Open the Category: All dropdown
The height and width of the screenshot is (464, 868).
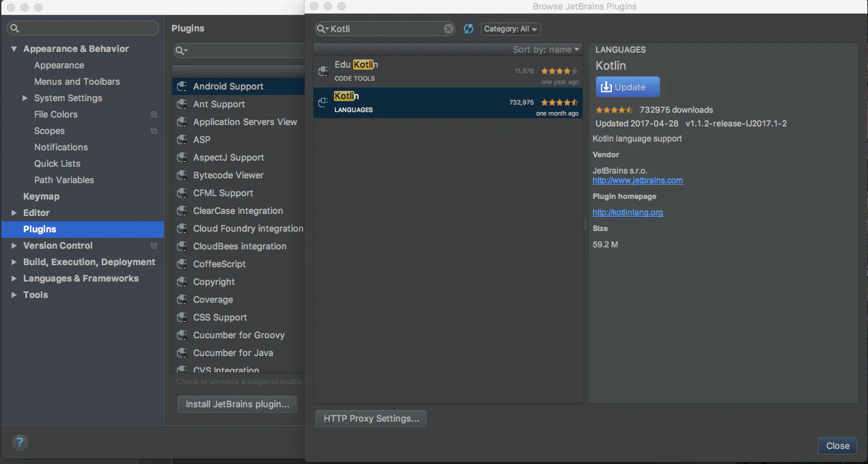coord(511,29)
